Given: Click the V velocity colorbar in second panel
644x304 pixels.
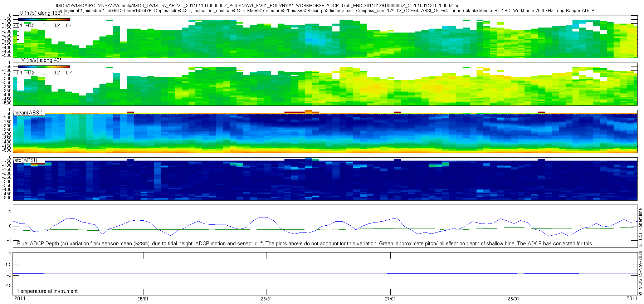Looking at the screenshot, I should [x=44, y=67].
